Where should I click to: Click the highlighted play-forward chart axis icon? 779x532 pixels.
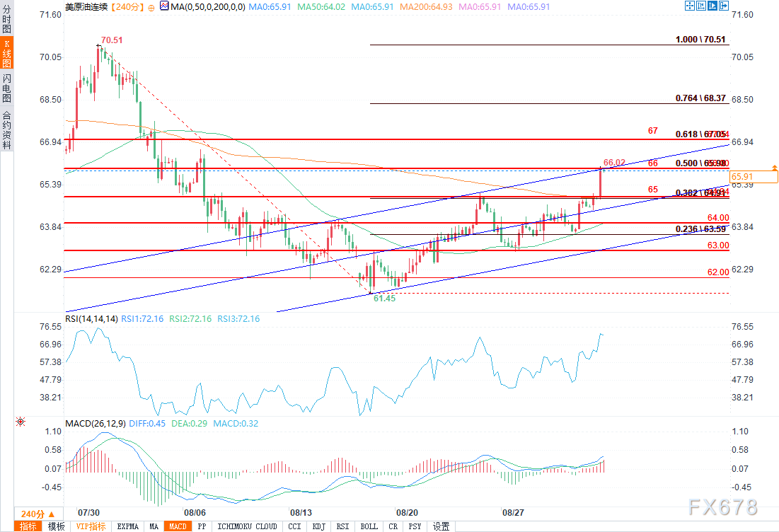coord(712,6)
